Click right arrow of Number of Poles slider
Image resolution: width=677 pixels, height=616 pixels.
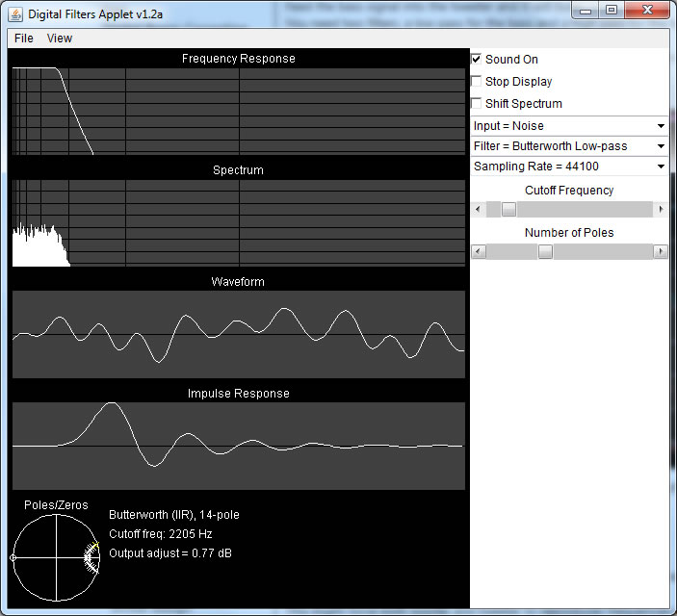coord(661,251)
